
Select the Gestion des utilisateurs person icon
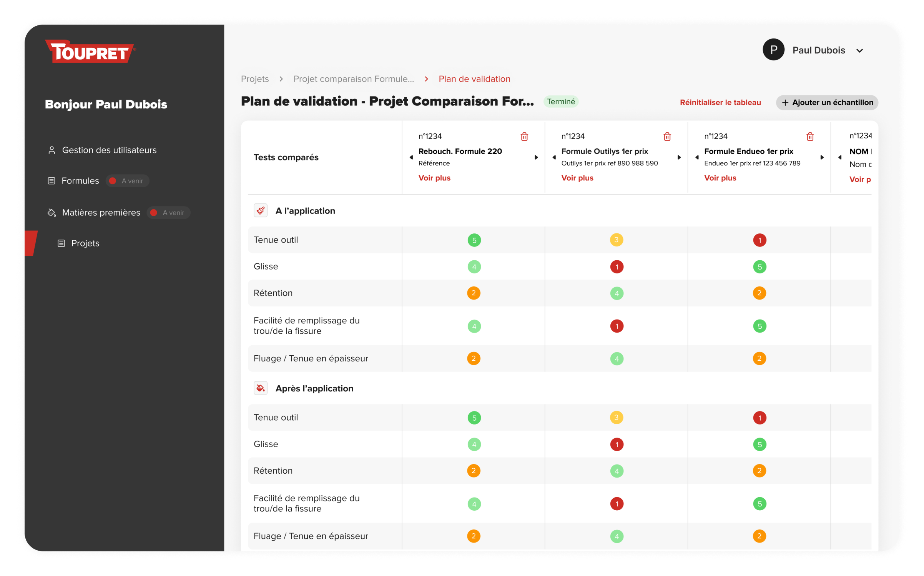click(x=52, y=150)
